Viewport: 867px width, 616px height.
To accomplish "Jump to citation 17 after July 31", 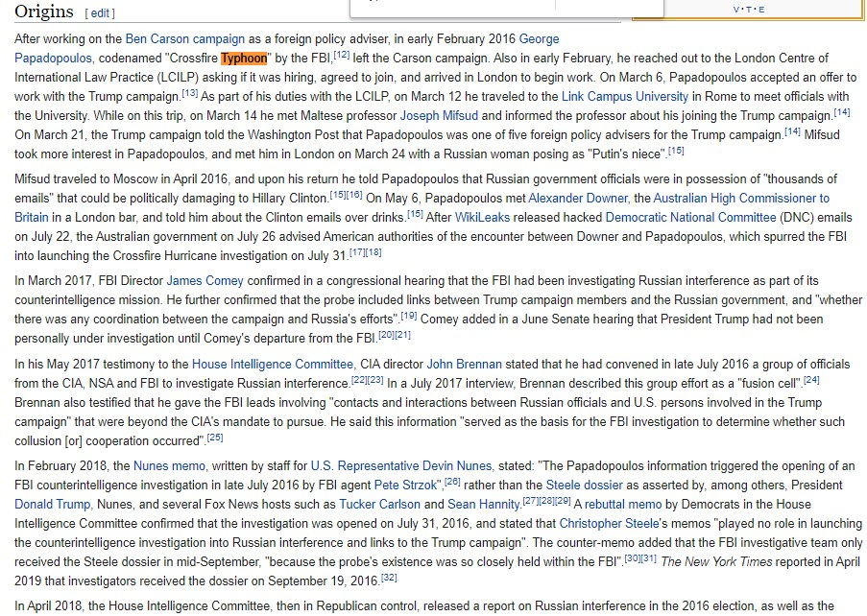I will (x=357, y=252).
